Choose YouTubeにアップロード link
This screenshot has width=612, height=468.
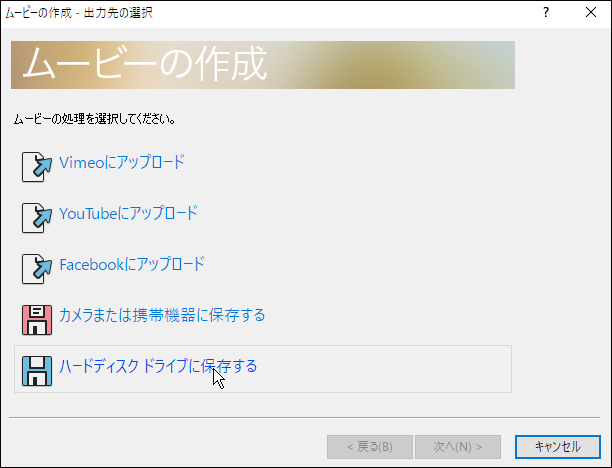pos(128,213)
